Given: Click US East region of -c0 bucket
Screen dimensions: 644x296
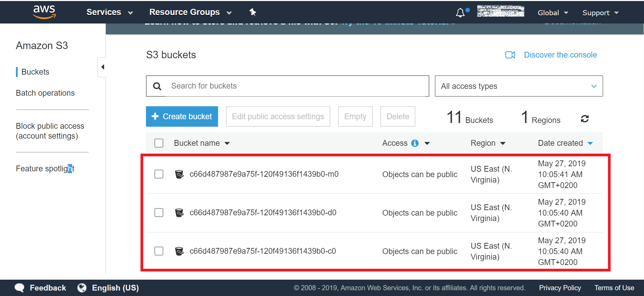Looking at the screenshot, I should click(491, 251).
